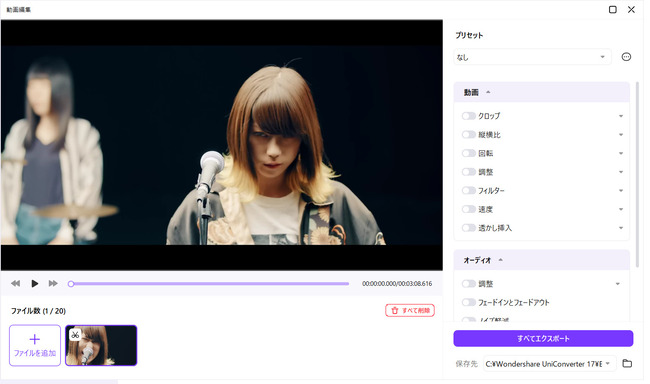Click the fast-forward playback icon

pyautogui.click(x=53, y=284)
